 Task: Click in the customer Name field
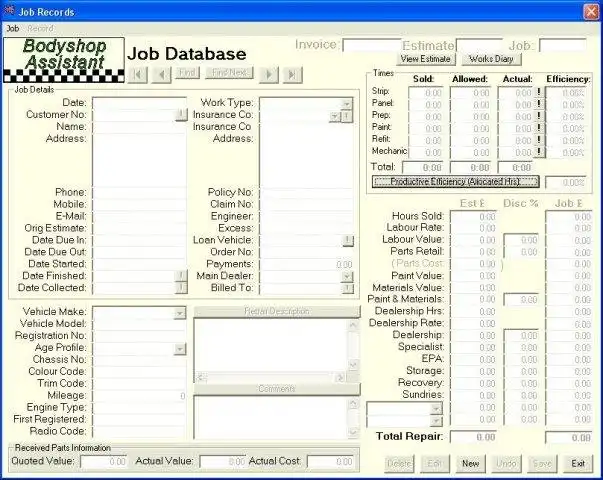139,127
